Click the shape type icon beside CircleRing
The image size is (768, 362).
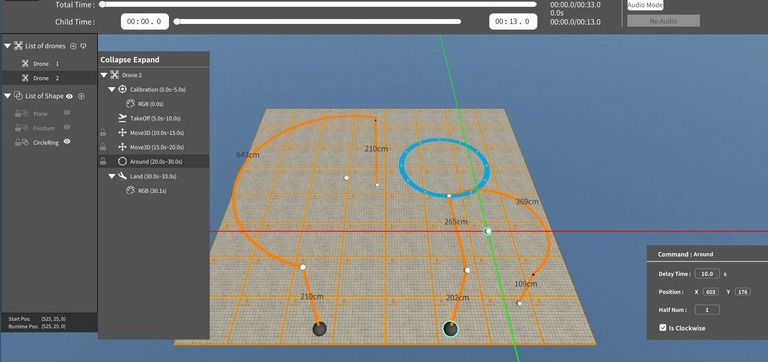(x=25, y=142)
